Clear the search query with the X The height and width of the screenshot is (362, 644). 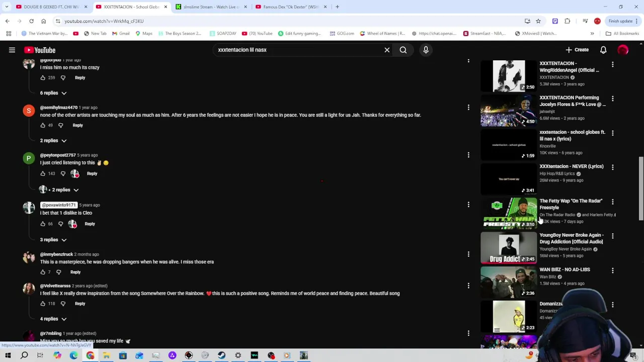[x=387, y=50]
